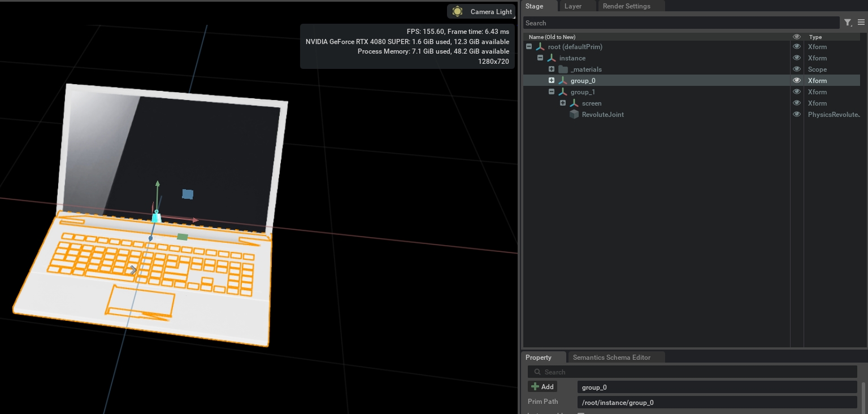The height and width of the screenshot is (414, 868).
Task: Hide group_0 using its eye icon
Action: point(797,81)
